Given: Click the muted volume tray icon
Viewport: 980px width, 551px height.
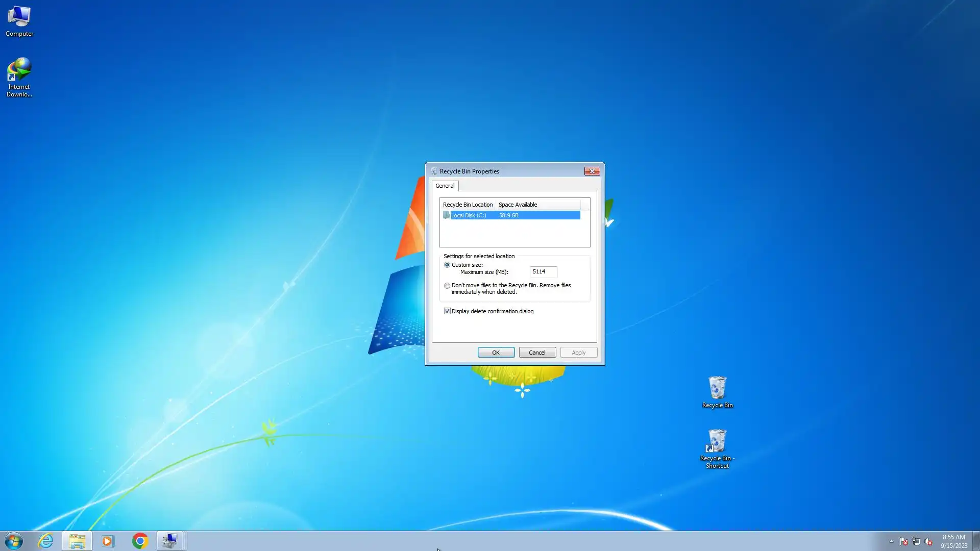Looking at the screenshot, I should coord(928,542).
